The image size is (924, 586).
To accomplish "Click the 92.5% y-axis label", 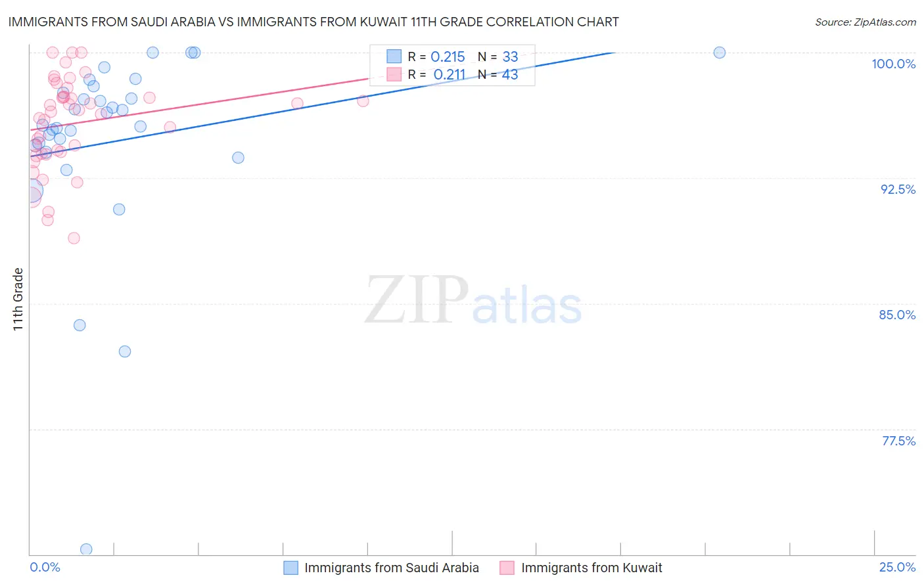I will [x=898, y=189].
